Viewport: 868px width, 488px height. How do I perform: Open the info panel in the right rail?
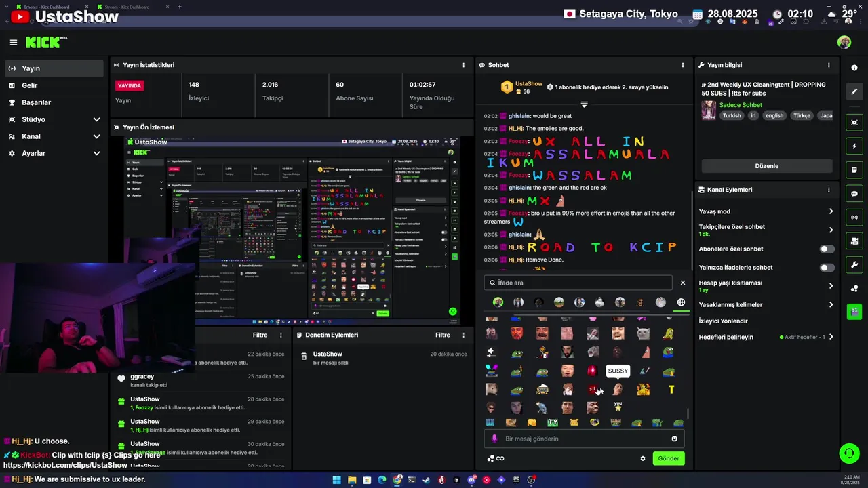pos(854,68)
